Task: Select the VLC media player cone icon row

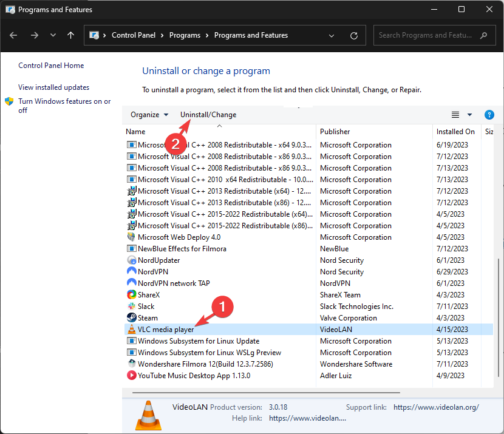Action: 131,329
